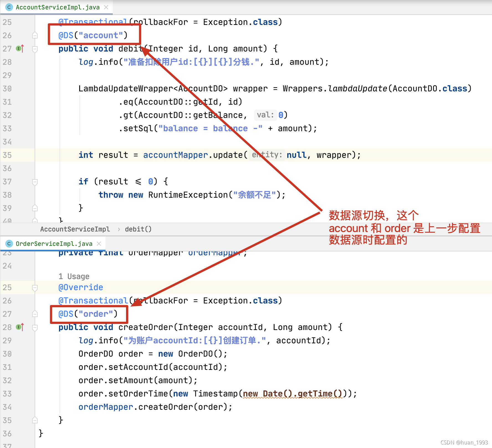492x448 pixels.
Task: Click the class icon on OrderServiceImpl.java tab
Action: tap(9, 244)
